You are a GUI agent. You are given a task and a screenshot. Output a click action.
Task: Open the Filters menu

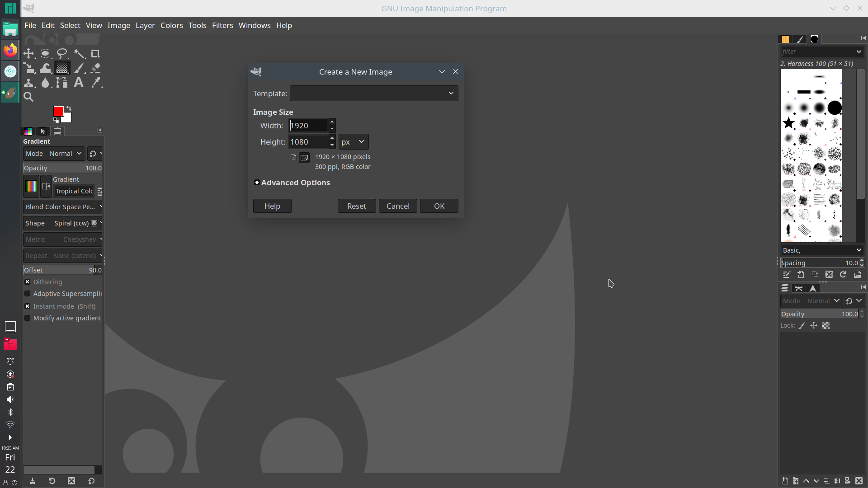pos(222,25)
